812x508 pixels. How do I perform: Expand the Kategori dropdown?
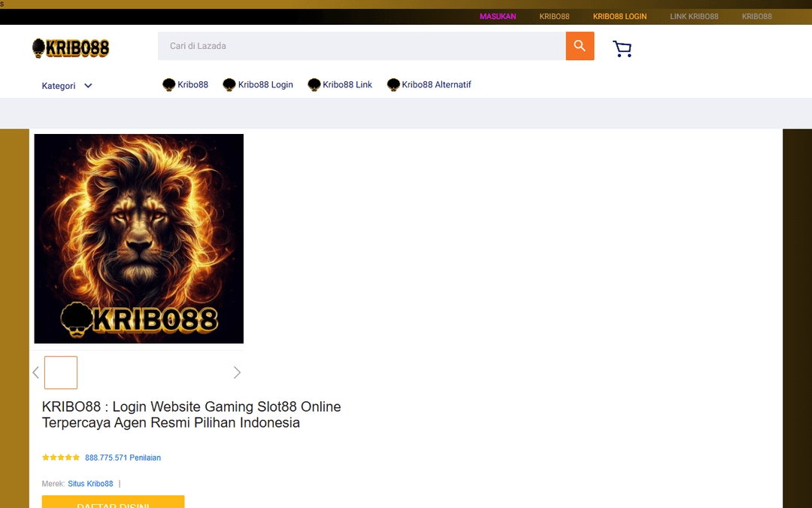pyautogui.click(x=67, y=86)
